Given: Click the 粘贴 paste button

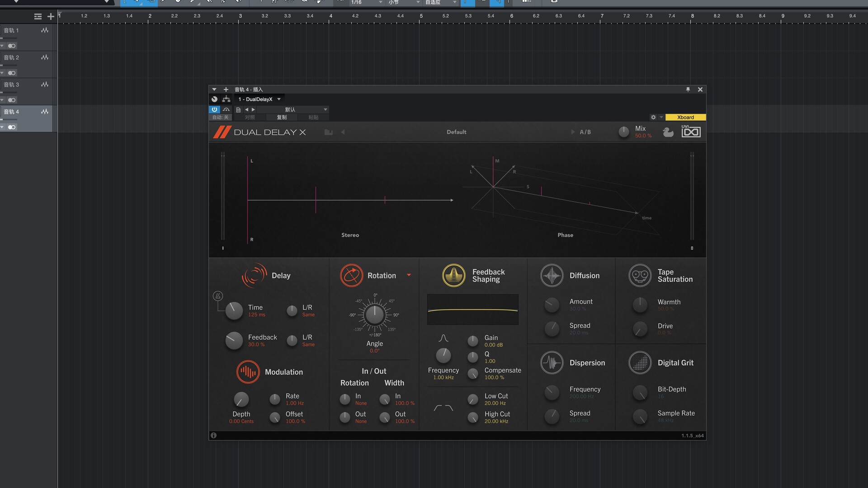Looking at the screenshot, I should pos(313,117).
